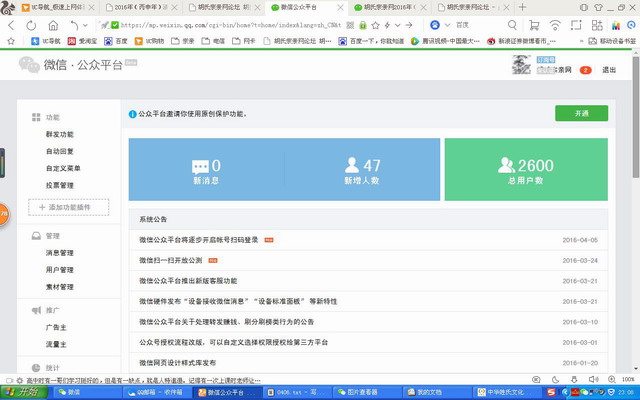This screenshot has width=640, height=400.
Task: Click the account avatar thumbnail
Action: pyautogui.click(x=521, y=64)
